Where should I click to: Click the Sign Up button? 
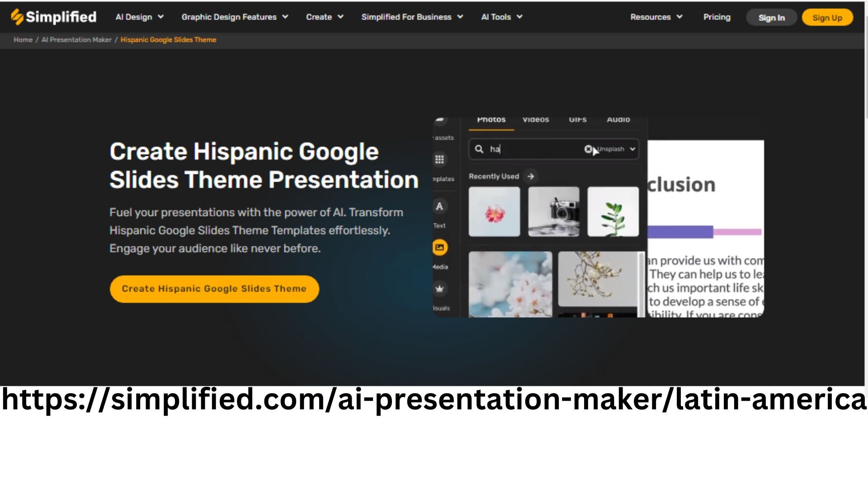tap(827, 18)
